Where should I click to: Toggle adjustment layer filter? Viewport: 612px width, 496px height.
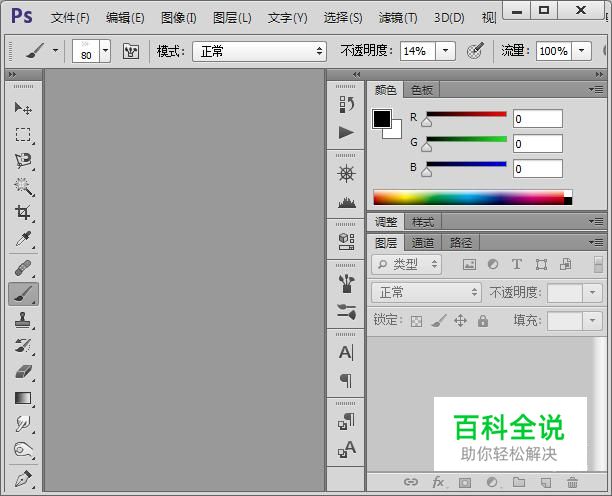(493, 265)
